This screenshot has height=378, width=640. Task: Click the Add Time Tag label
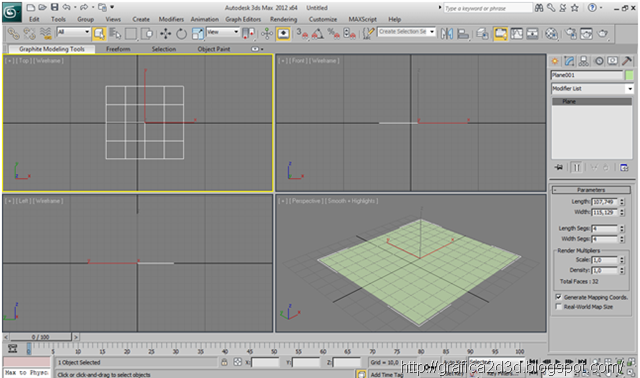point(387,375)
